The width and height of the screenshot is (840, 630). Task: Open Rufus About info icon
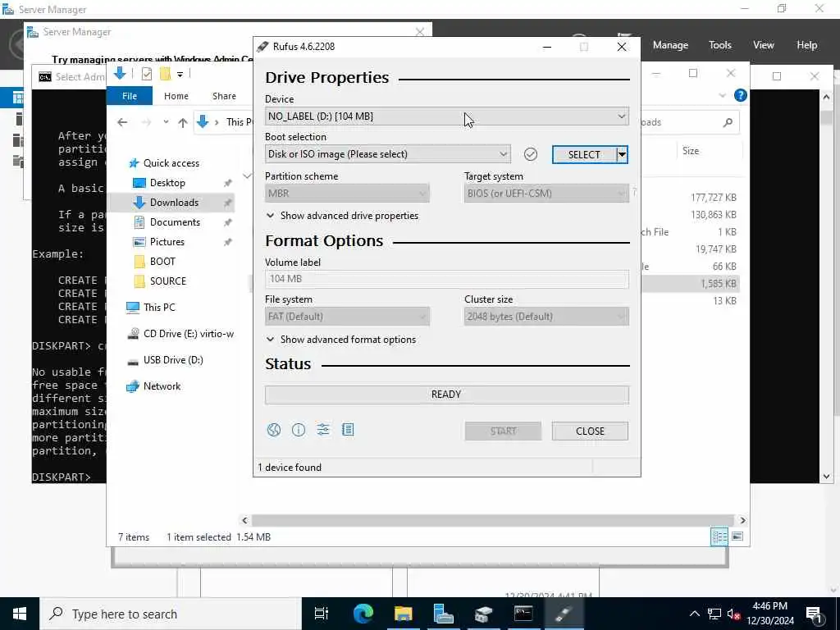299,430
